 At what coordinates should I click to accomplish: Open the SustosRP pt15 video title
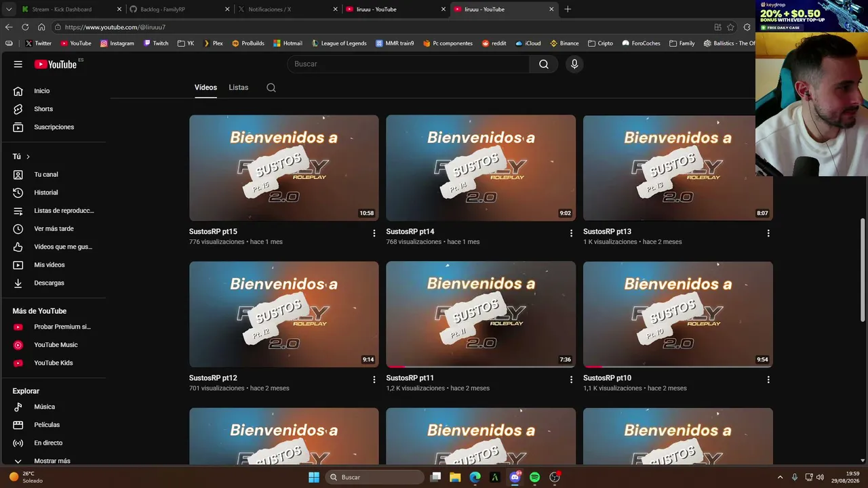(x=213, y=232)
